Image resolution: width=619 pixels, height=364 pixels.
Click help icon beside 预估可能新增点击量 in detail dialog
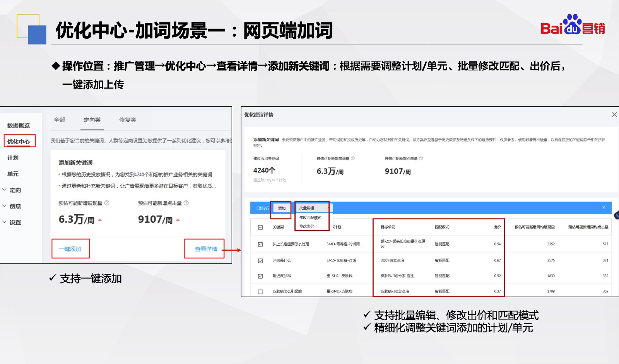(421, 158)
